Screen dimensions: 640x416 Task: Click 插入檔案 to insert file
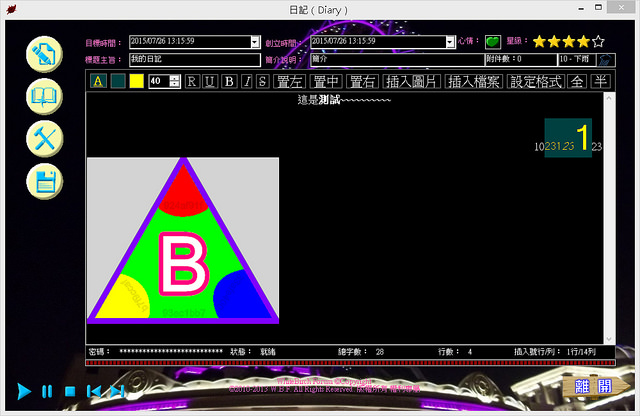click(x=473, y=81)
